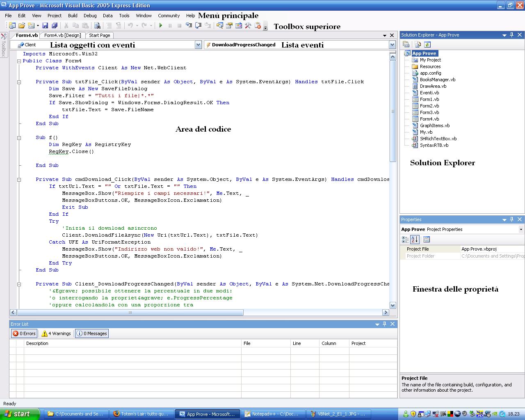Open the Project menu
The height and width of the screenshot is (420, 525).
pyautogui.click(x=54, y=16)
